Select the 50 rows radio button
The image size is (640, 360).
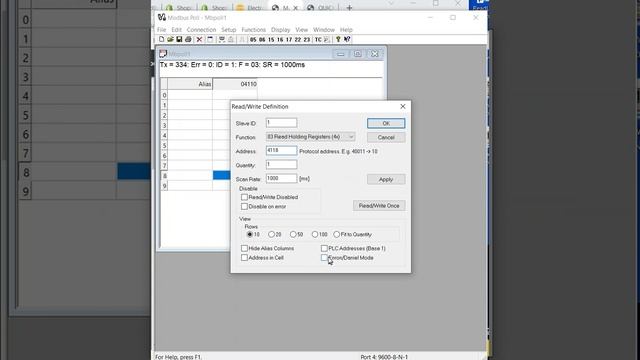(293, 234)
